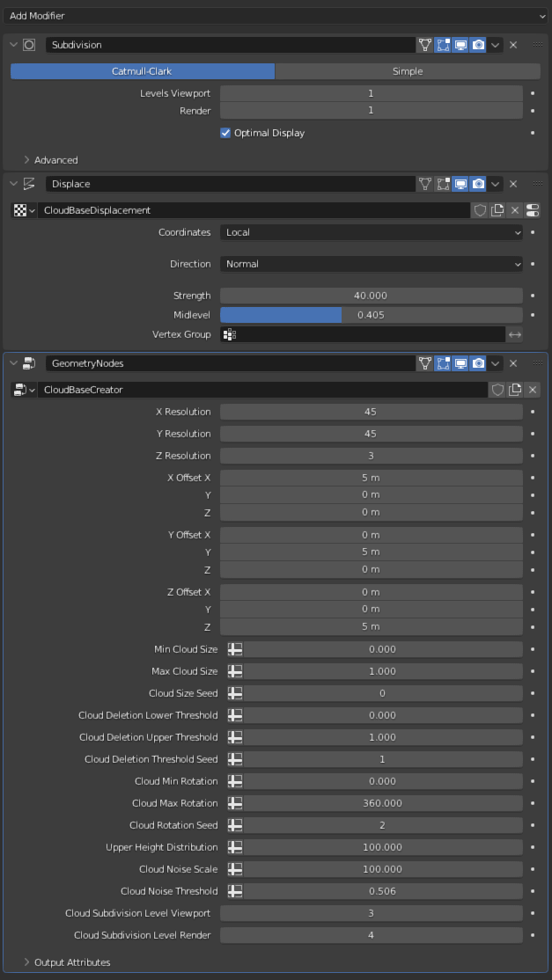The height and width of the screenshot is (980, 552).
Task: Click the Displace Midlevel slider
Action: tap(371, 315)
